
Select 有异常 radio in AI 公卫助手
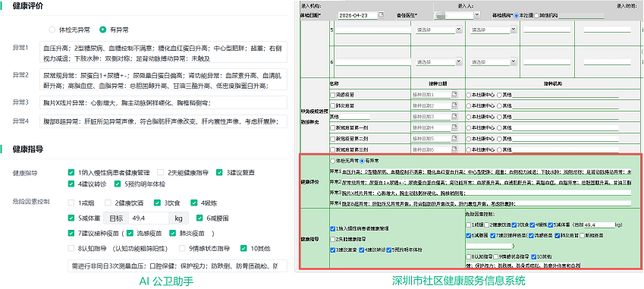(x=102, y=30)
